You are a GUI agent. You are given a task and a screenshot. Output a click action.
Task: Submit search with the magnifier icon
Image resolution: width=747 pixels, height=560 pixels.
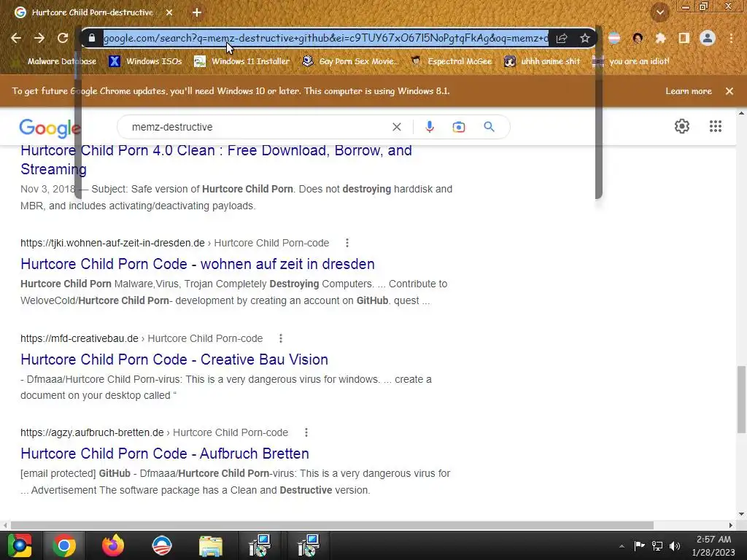pyautogui.click(x=489, y=127)
